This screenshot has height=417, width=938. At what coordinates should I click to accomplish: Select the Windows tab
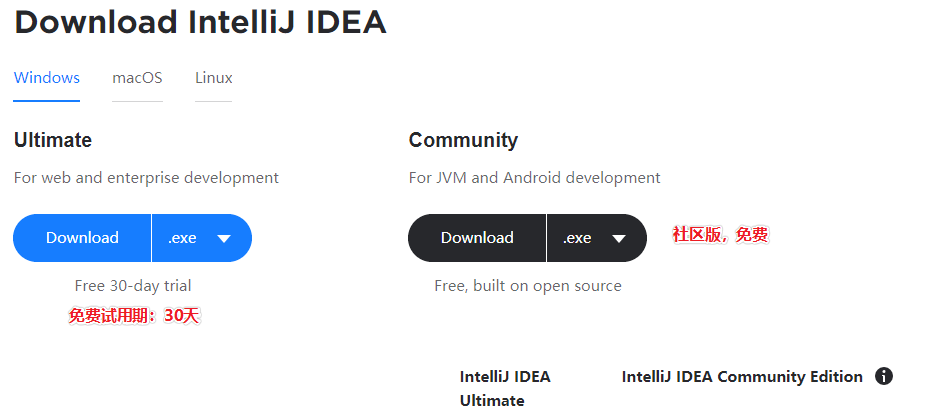point(47,78)
